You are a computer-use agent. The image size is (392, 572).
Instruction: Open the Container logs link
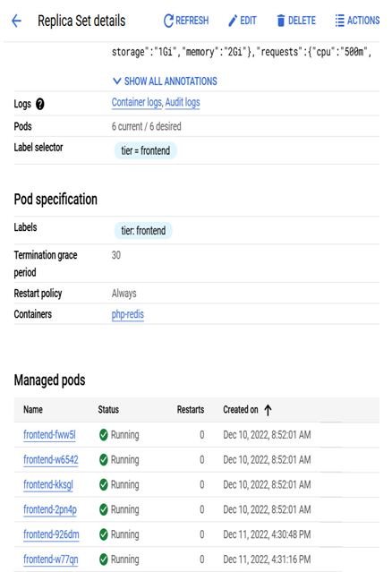137,103
